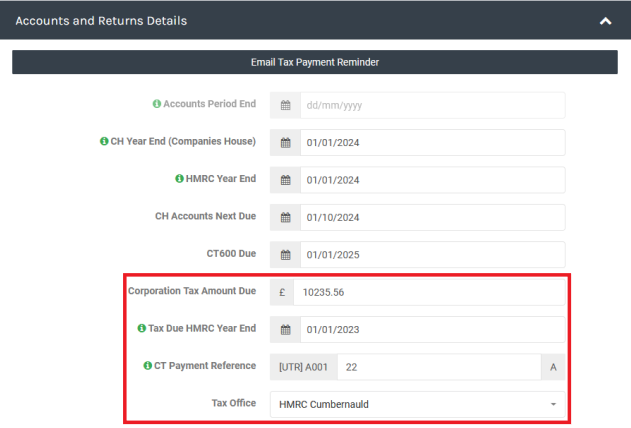This screenshot has height=428, width=631.
Task: Click the CH Accounts Next Due label
Action: coord(206,216)
